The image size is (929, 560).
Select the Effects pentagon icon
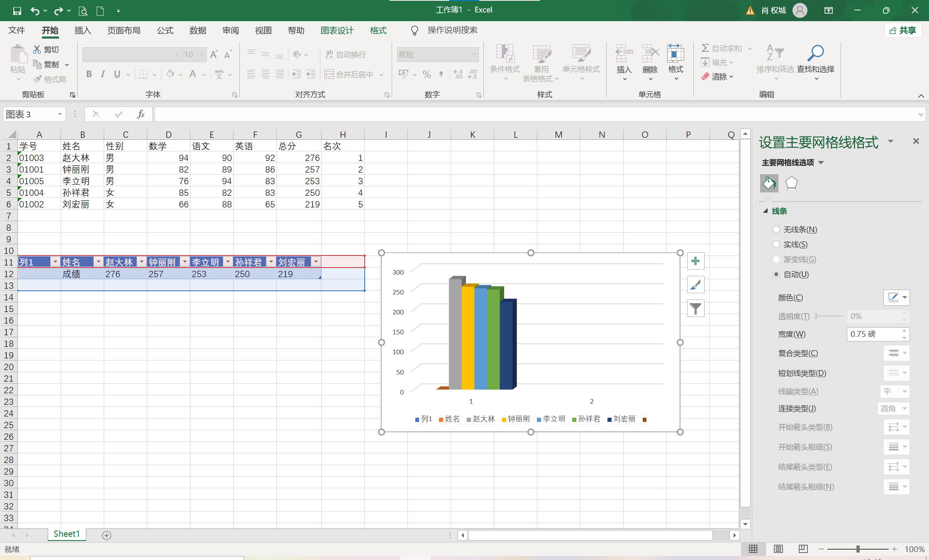(791, 183)
